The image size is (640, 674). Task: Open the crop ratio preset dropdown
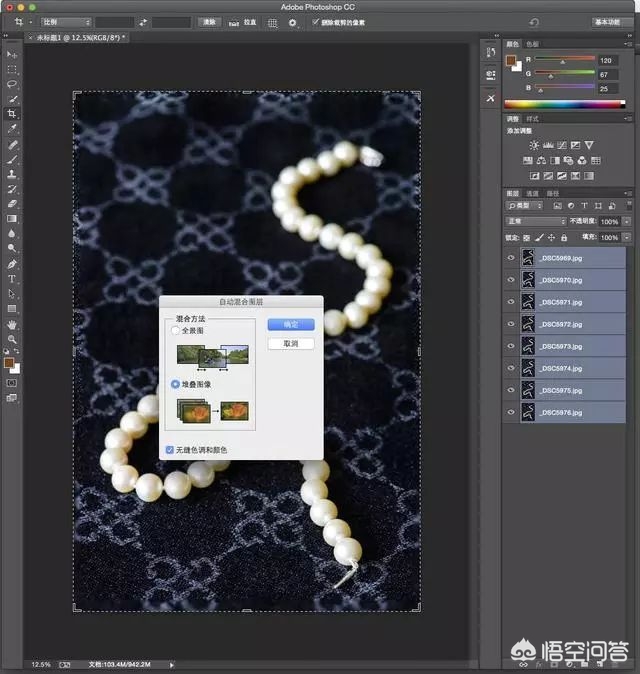click(66, 22)
